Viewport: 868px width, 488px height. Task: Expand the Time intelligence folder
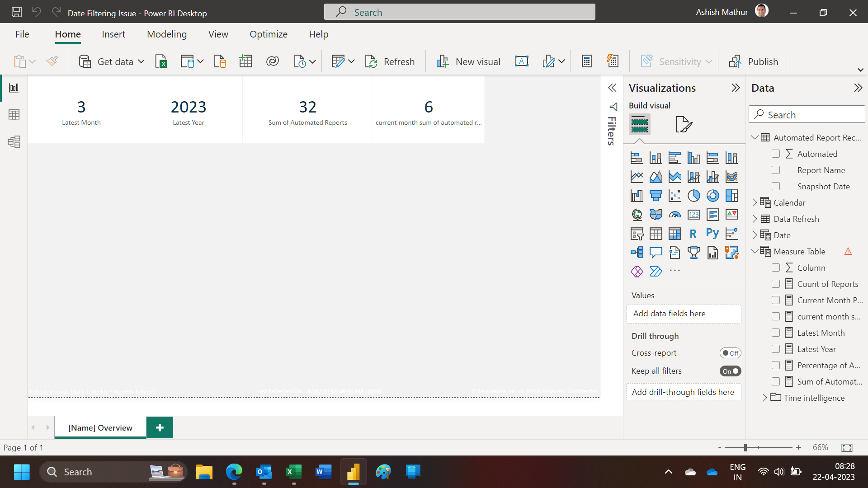(764, 398)
